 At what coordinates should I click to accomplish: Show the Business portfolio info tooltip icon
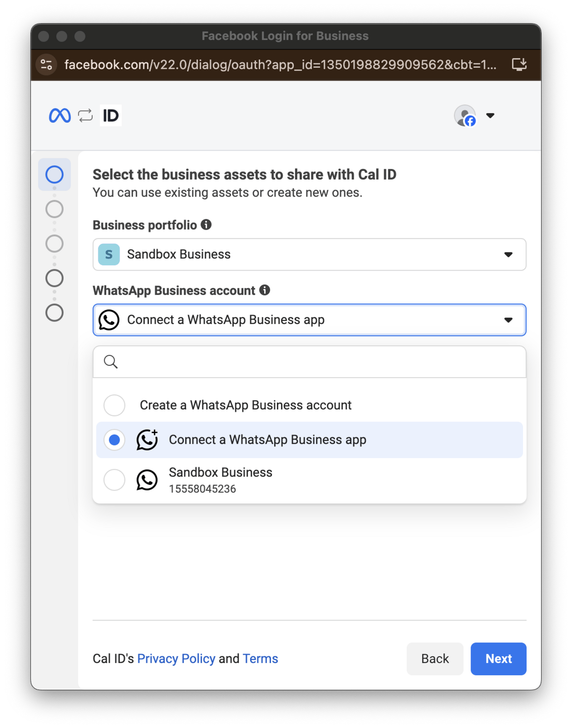(x=206, y=224)
